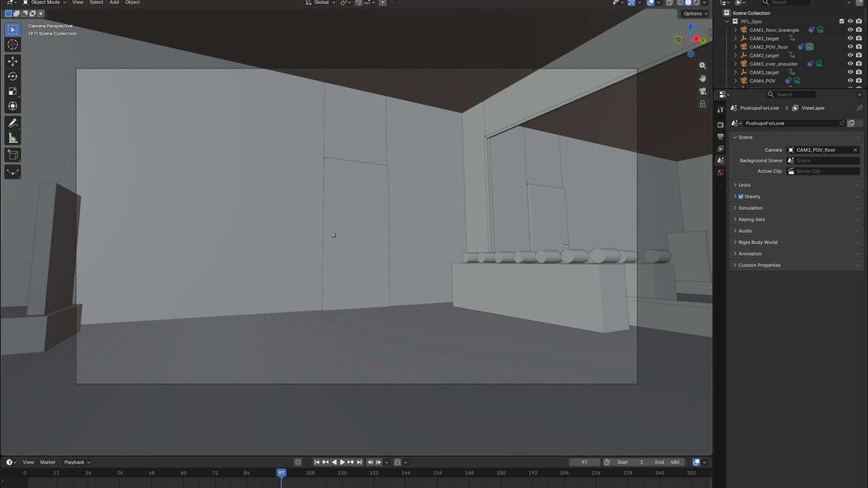Hide CAM4_POV with eye icon
Viewport: 868px width, 488px height.
click(x=850, y=81)
